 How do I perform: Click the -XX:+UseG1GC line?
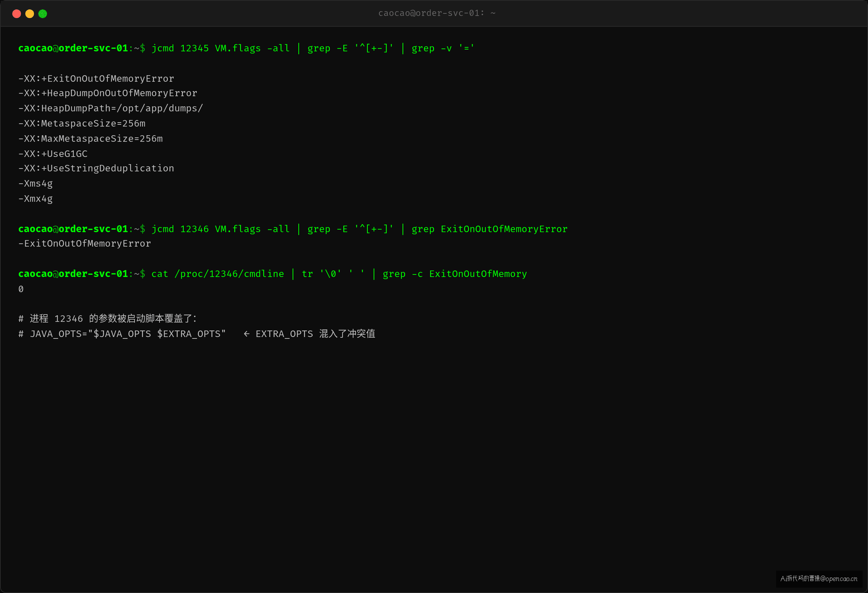pos(53,153)
